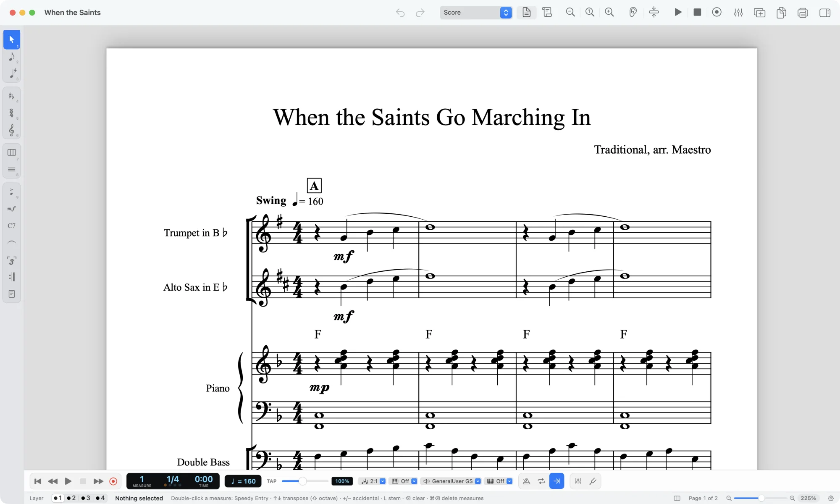Open the MIDI keyboard Off dropdown

(x=404, y=481)
